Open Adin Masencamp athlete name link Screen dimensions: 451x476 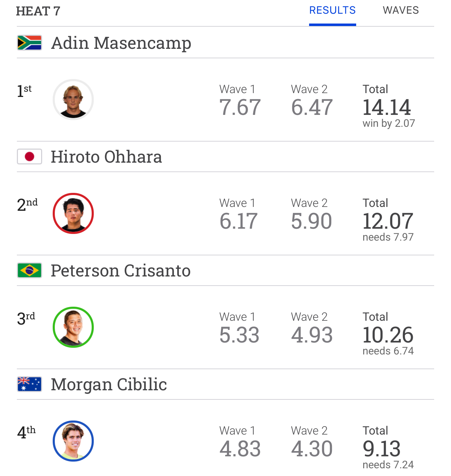point(121,44)
